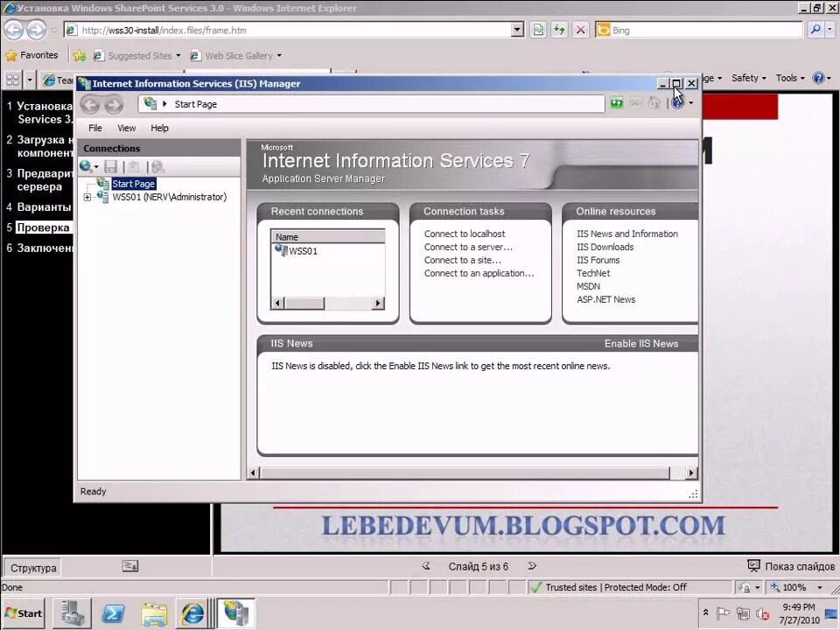
Task: Open the IE tab list dropdown arrow
Action: [30, 80]
